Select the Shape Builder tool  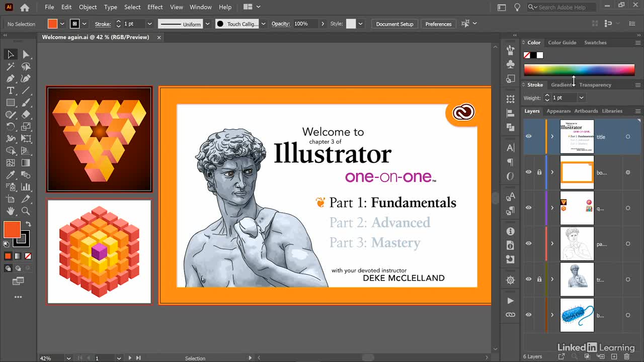pyautogui.click(x=11, y=151)
